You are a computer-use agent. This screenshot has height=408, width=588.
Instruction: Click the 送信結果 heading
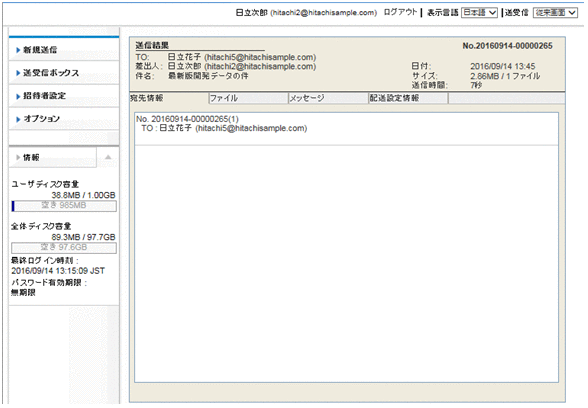coord(152,45)
